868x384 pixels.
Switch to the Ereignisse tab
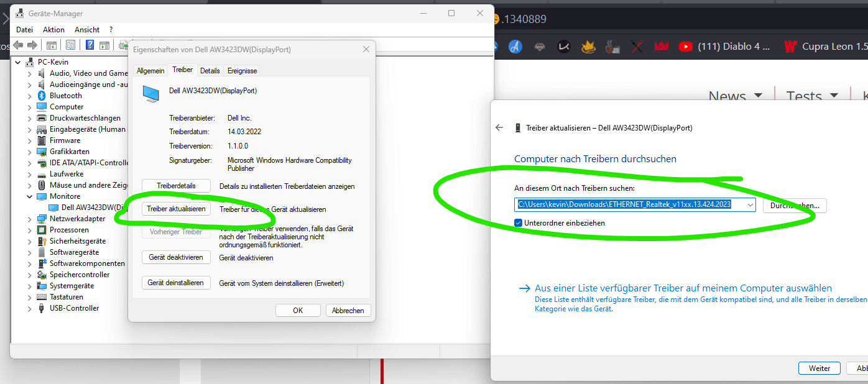(x=242, y=71)
